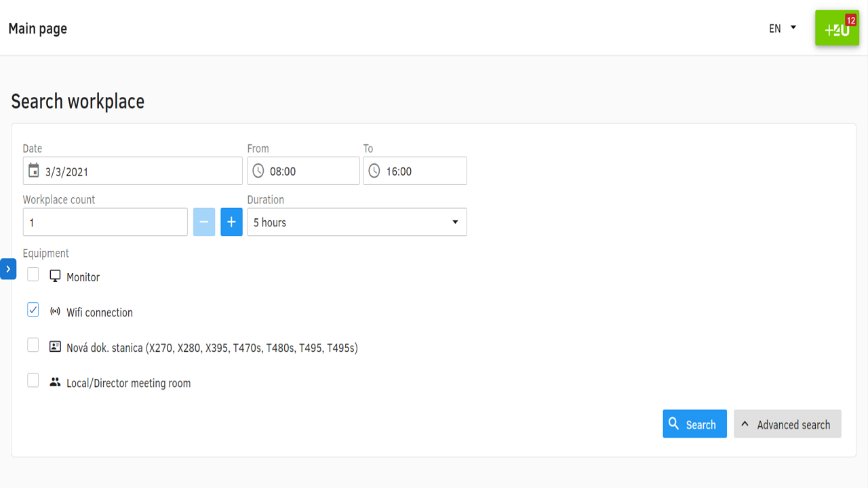The height and width of the screenshot is (488, 868).
Task: Click the Wifi connection signal icon
Action: 55,312
